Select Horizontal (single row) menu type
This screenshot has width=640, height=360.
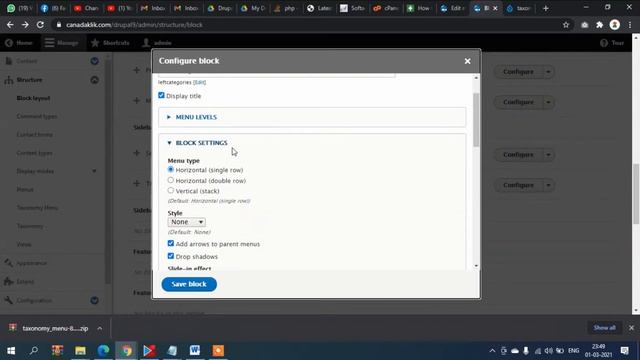click(171, 169)
